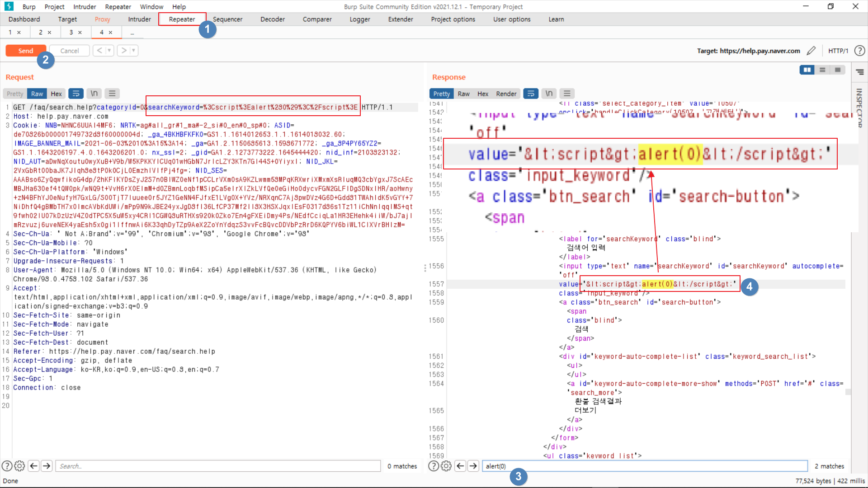This screenshot has width=868, height=488.
Task: Select the combined tabbed layout icon
Action: point(838,70)
